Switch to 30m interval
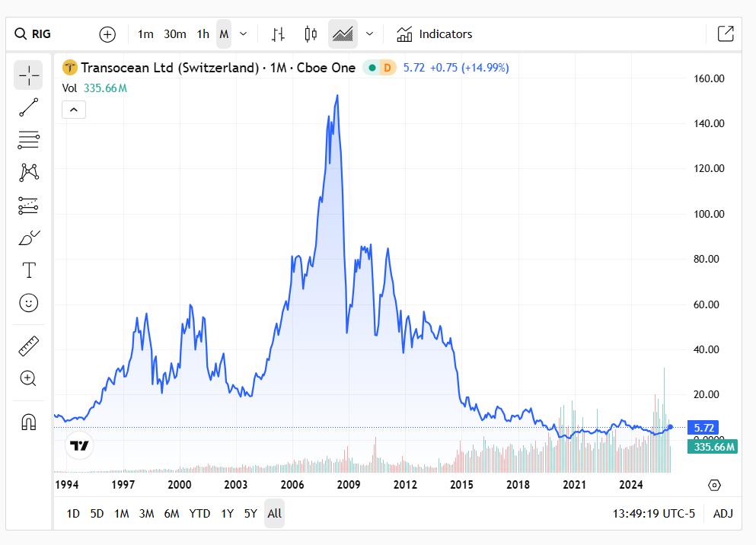This screenshot has height=545, width=756. click(x=174, y=34)
